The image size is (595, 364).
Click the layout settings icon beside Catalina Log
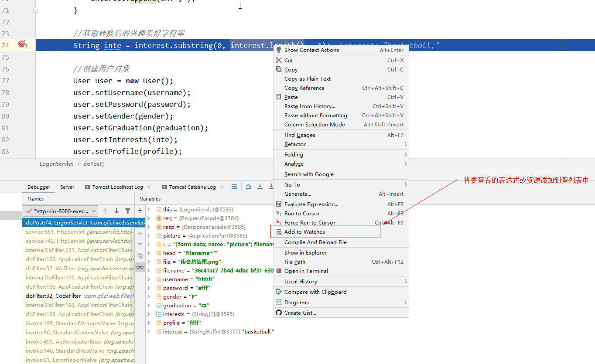pyautogui.click(x=234, y=187)
